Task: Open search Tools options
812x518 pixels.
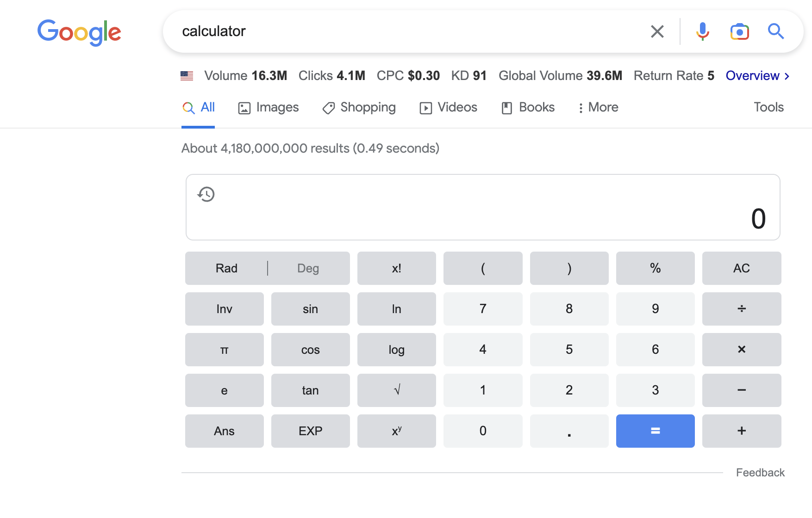Action: [768, 107]
